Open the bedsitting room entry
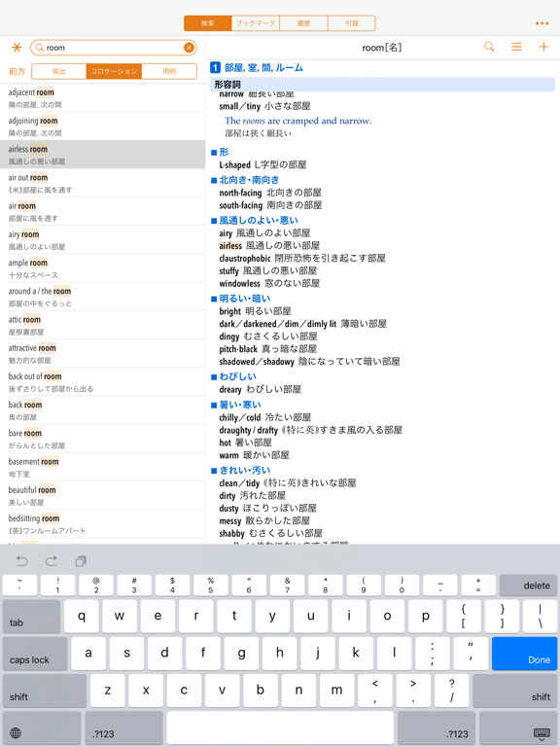Screen dimensions: 560x747 102,523
